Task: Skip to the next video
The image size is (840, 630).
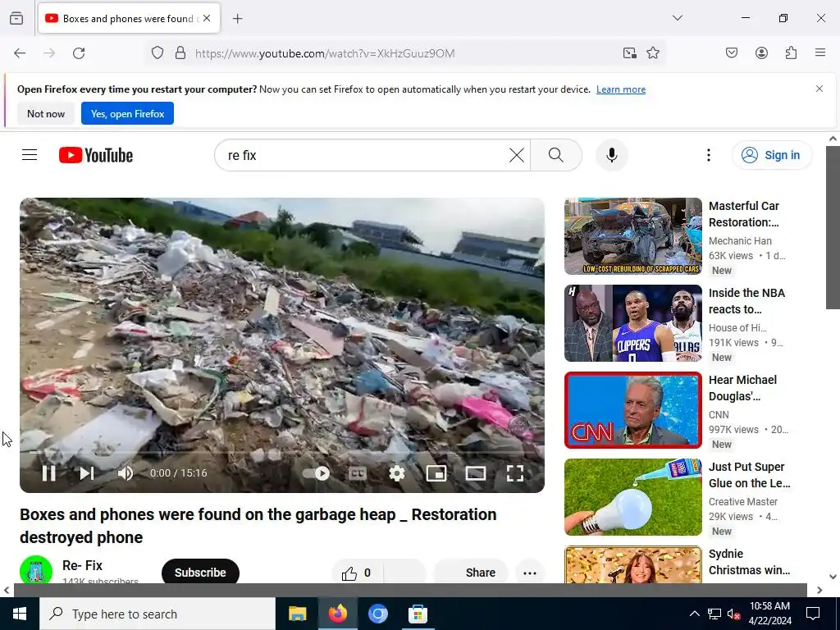Action: coord(87,473)
